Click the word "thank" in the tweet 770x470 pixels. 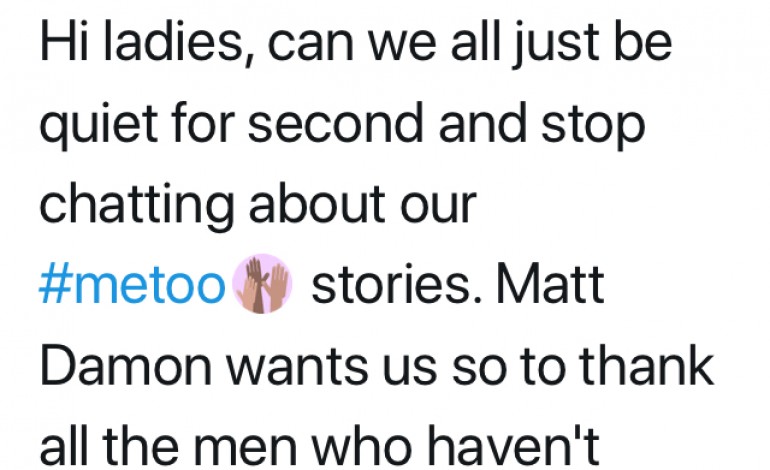coord(646,366)
